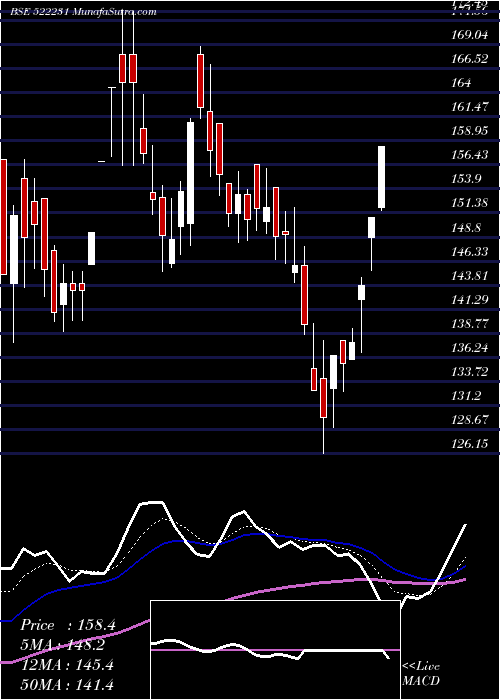Click the 146.33 price axis label
Screen dimensions: 500x700
470,252
